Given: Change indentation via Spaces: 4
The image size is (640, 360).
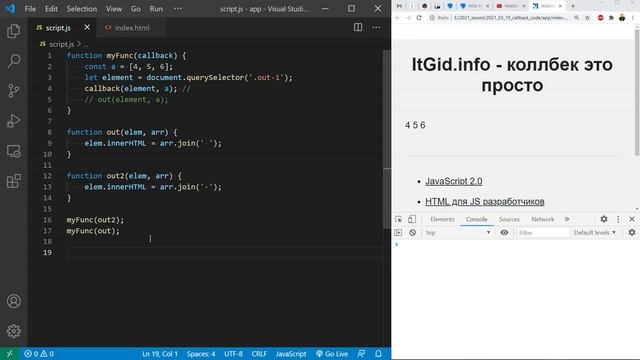Looking at the screenshot, I should click(x=201, y=353).
